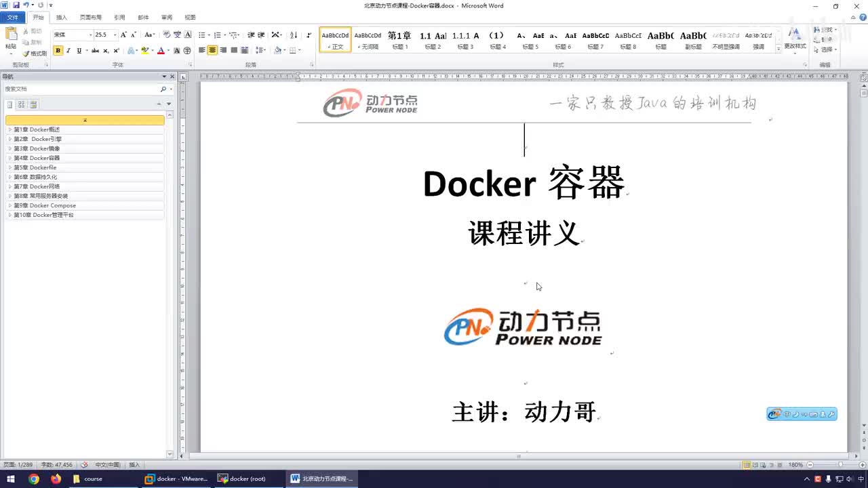Grow font size with the large A icon
The height and width of the screenshot is (488, 868).
click(x=123, y=35)
